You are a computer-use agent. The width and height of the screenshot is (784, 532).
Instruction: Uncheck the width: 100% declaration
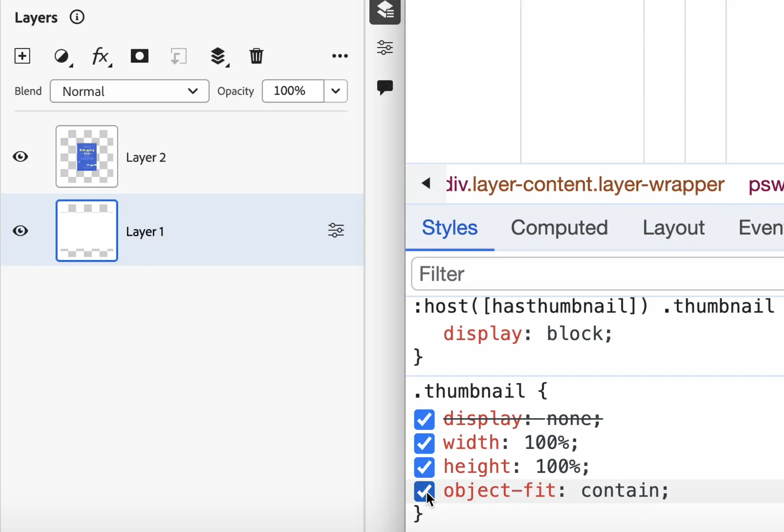coord(424,443)
